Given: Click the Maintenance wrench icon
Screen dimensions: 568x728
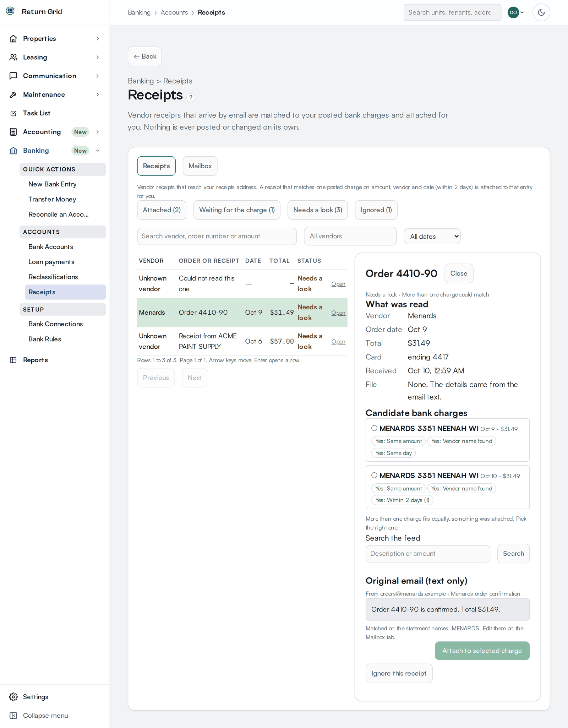Looking at the screenshot, I should pos(13,94).
